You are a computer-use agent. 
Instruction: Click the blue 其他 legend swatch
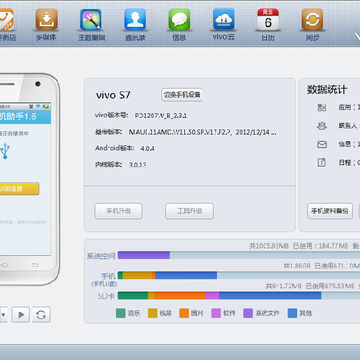292,313
